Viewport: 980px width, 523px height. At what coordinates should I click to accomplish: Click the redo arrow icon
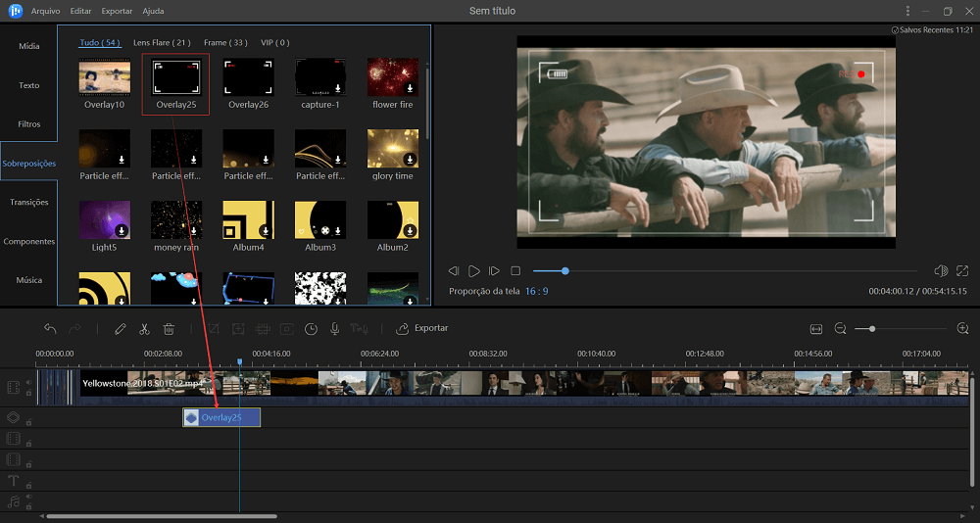click(x=74, y=328)
